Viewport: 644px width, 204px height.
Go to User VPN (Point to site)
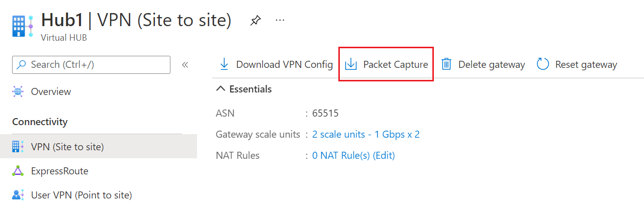click(x=81, y=195)
